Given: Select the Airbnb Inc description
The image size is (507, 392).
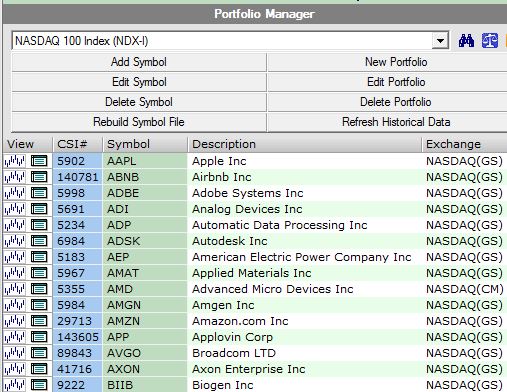Looking at the screenshot, I should [222, 177].
